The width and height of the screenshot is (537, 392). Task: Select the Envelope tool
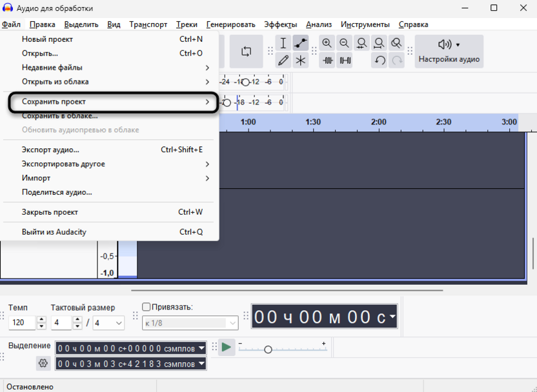tap(300, 43)
